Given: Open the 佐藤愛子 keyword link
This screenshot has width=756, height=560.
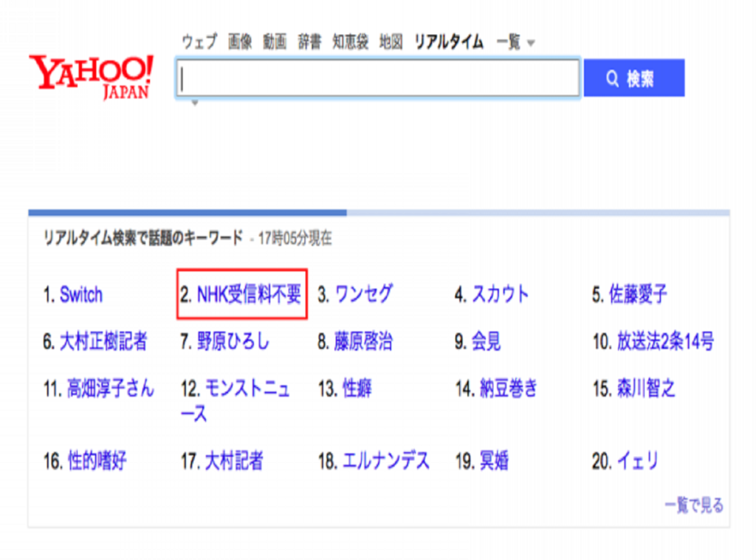Looking at the screenshot, I should click(638, 296).
